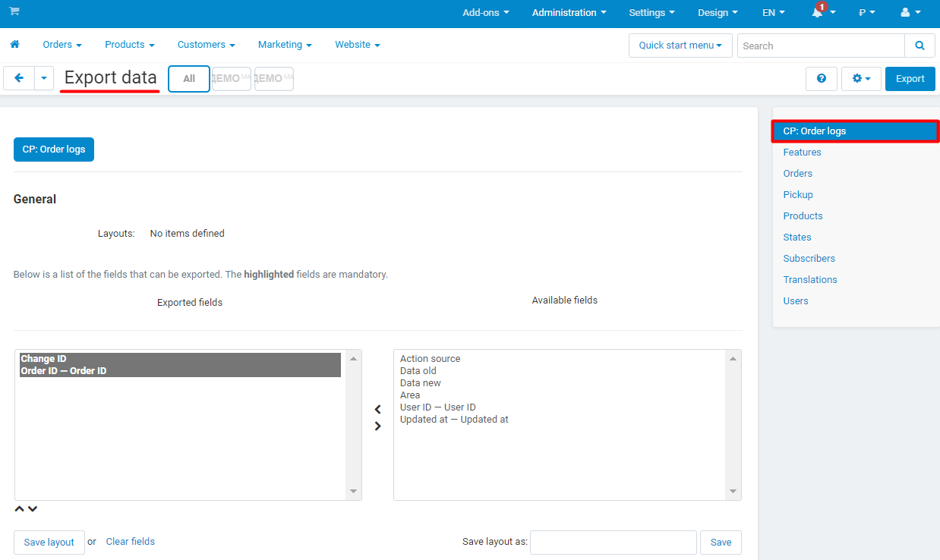Move selected field to exported list with left arrow

point(377,410)
